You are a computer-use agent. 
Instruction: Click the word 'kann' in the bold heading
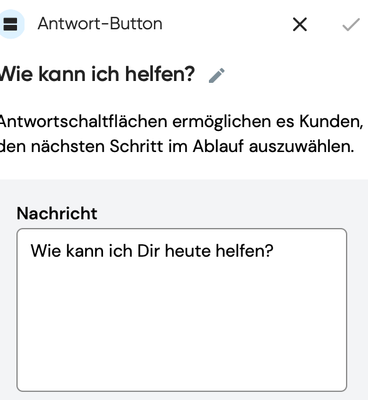pos(63,74)
